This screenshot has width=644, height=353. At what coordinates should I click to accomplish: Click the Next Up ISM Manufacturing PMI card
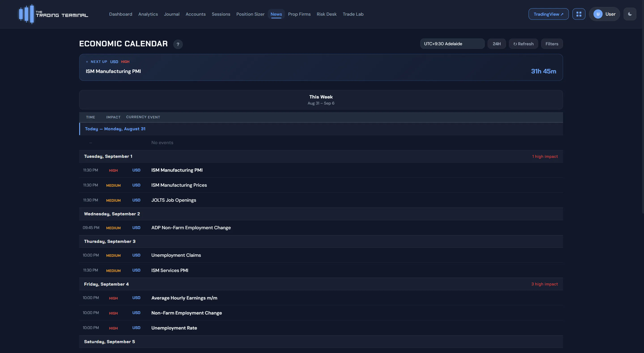[321, 67]
